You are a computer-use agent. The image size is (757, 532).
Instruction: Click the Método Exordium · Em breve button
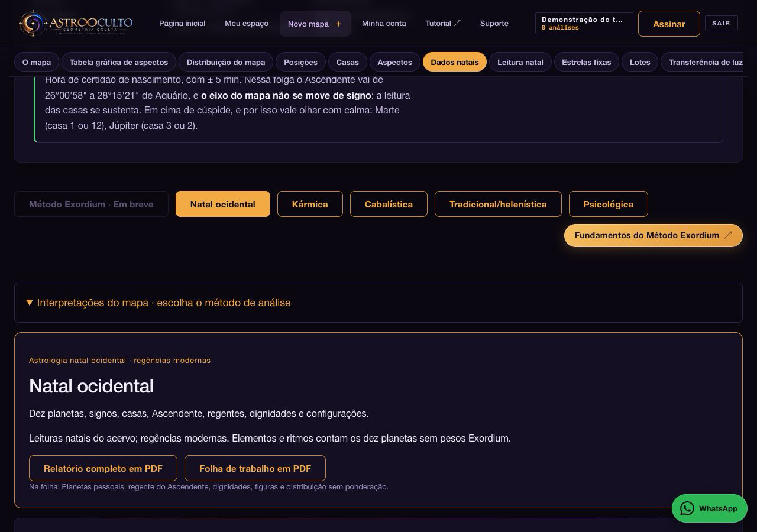[91, 204]
